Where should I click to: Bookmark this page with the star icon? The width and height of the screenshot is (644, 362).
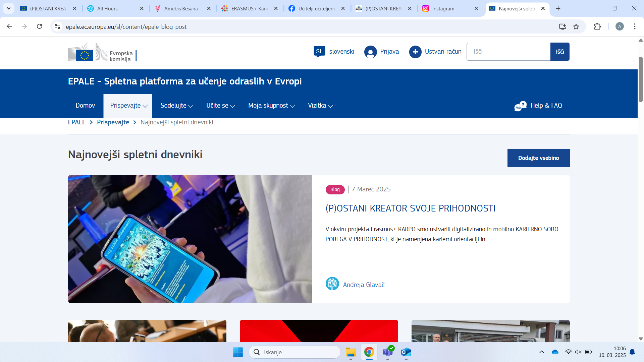coord(576,26)
